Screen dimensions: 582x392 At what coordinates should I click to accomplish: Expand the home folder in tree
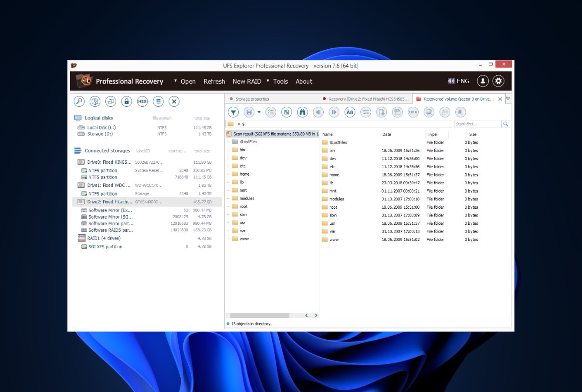(228, 174)
